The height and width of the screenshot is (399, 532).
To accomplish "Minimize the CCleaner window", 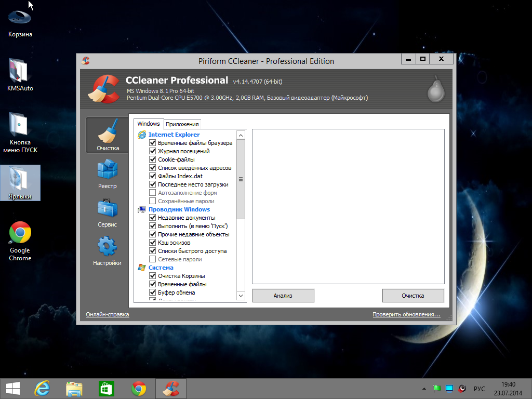I will [408, 59].
